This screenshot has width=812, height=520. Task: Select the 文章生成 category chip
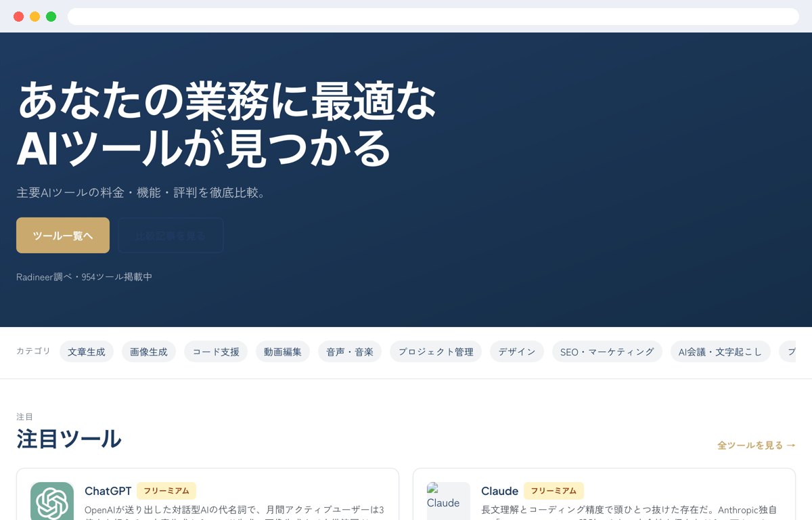pyautogui.click(x=87, y=351)
